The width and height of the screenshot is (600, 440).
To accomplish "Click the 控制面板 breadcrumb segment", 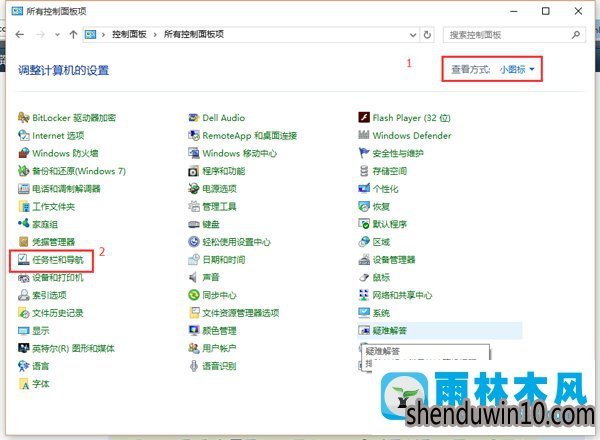I will pyautogui.click(x=129, y=34).
